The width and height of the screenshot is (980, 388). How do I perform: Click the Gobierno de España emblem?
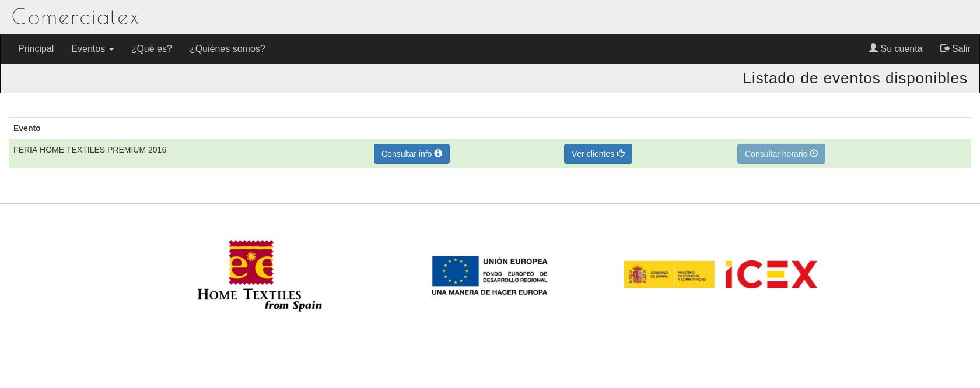click(637, 274)
